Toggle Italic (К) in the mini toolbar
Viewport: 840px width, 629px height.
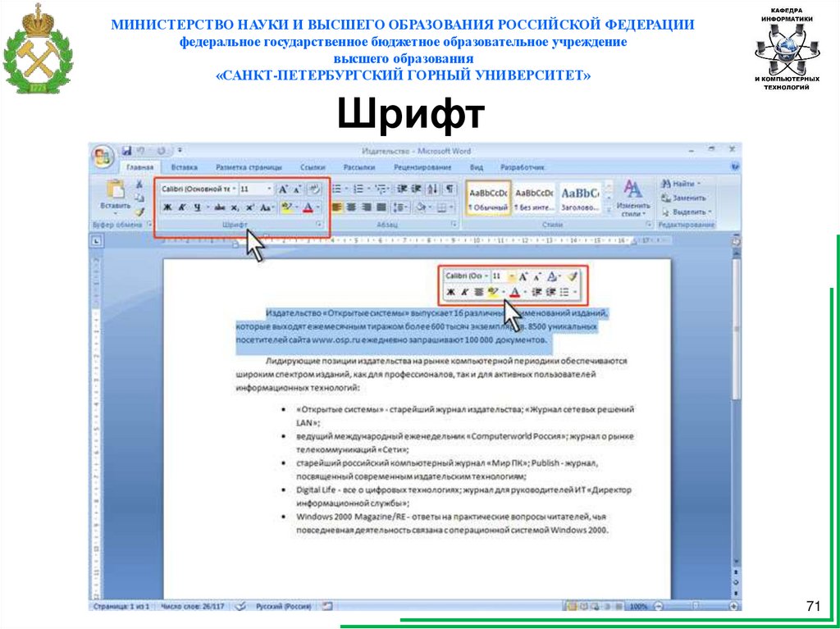pos(464,292)
